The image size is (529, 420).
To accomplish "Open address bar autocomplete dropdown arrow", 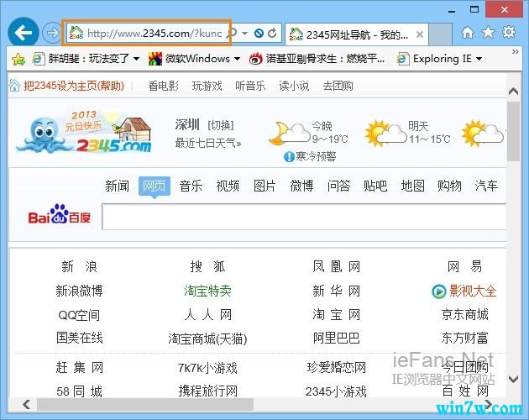I will pyautogui.click(x=245, y=33).
